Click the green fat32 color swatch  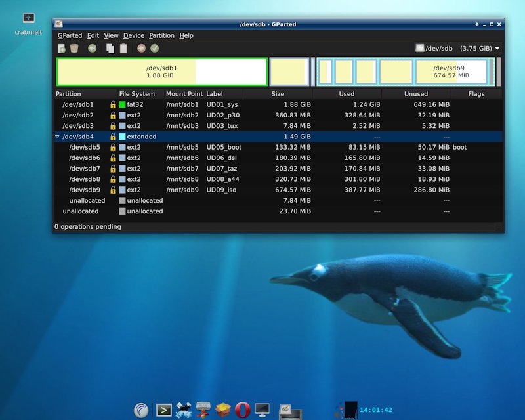122,104
